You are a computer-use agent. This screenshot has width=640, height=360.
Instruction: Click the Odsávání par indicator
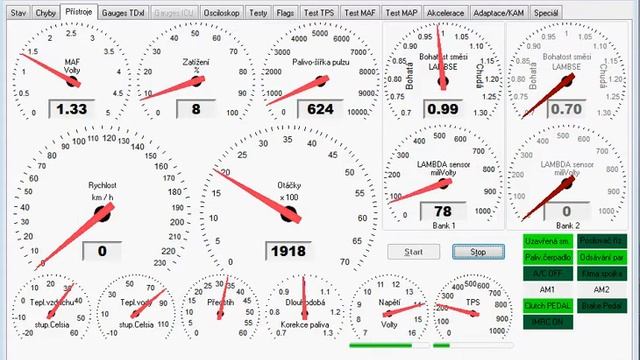[x=602, y=258]
